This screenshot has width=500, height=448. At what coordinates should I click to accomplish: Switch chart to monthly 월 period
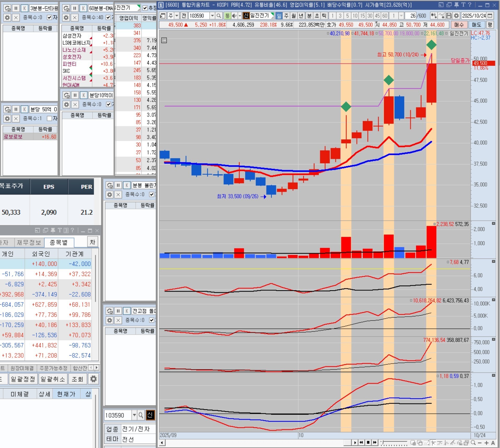coord(294,16)
